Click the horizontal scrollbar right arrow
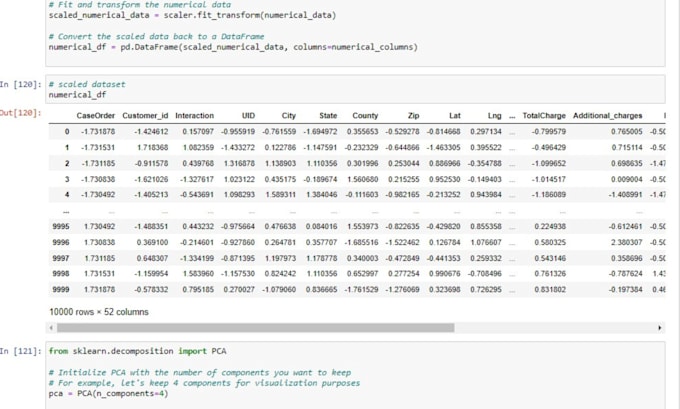The image size is (680, 409). pyautogui.click(x=660, y=328)
